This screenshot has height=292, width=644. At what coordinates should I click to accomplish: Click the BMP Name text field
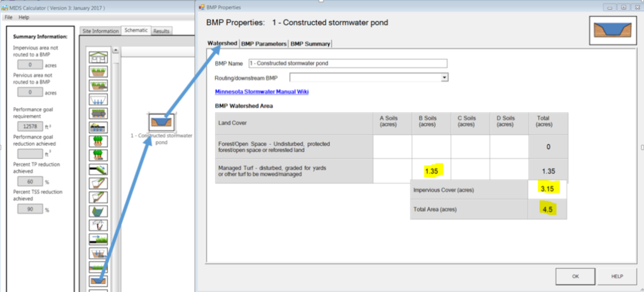[347, 63]
